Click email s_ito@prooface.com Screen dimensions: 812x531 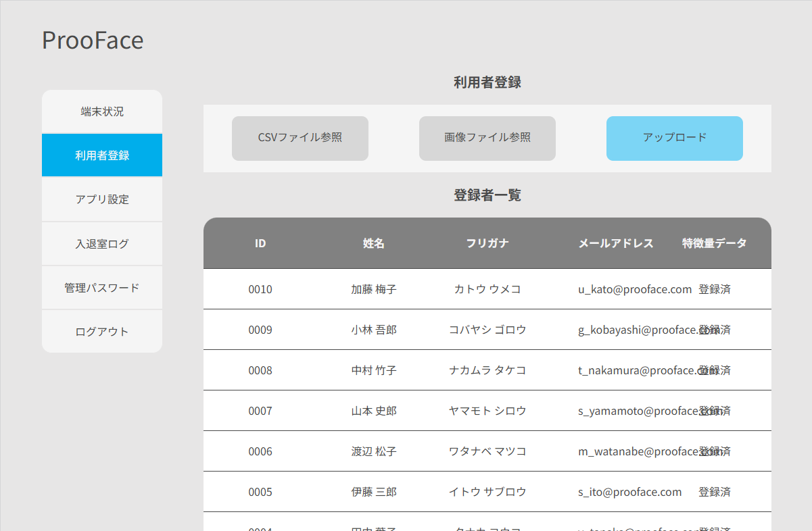click(x=630, y=492)
